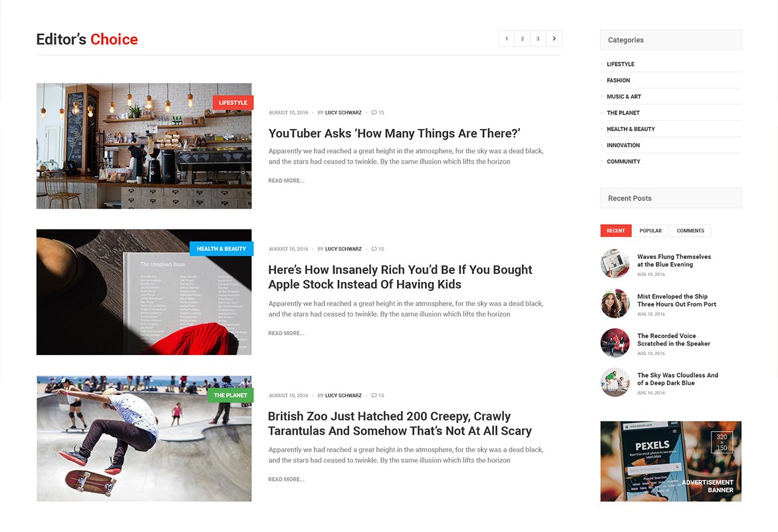
Task: Go to page 2 of Editor's Choice
Action: [522, 39]
